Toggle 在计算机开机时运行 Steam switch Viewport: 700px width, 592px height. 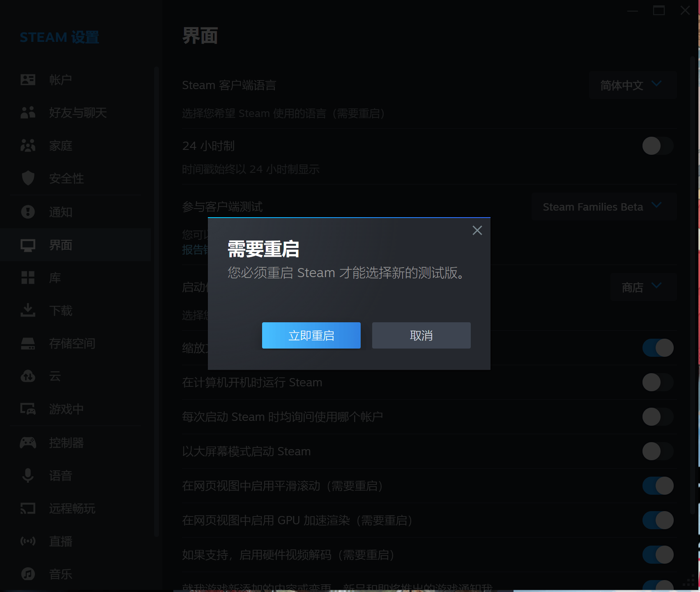click(x=658, y=382)
